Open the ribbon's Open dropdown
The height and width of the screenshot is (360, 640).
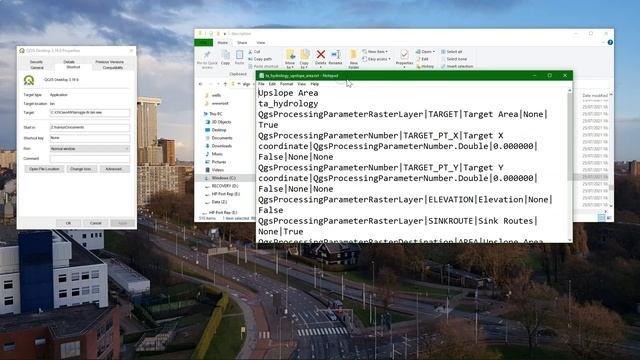(x=425, y=52)
